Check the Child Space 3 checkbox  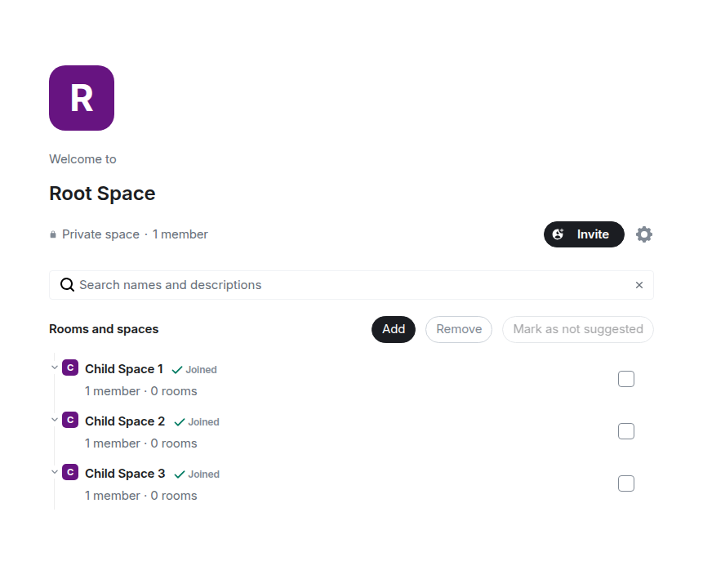[626, 483]
